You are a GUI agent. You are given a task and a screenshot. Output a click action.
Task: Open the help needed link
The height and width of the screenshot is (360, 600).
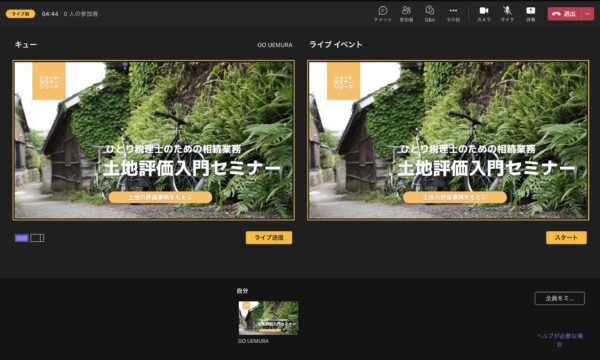click(x=559, y=340)
